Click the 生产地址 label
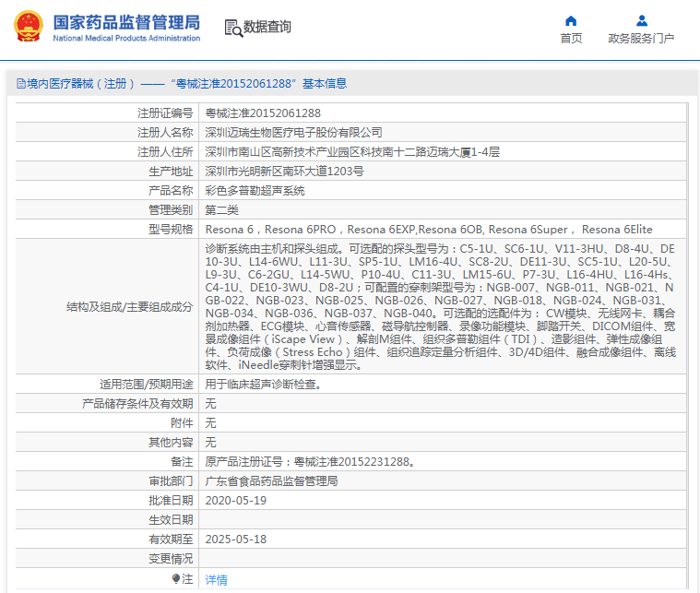This screenshot has height=593, width=700. (171, 171)
